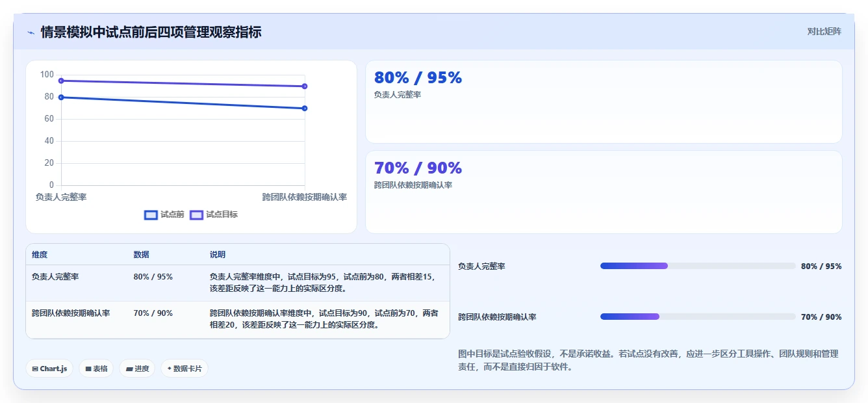The height and width of the screenshot is (403, 868).
Task: Toggle the 试点目标 legend item
Action: (x=214, y=214)
